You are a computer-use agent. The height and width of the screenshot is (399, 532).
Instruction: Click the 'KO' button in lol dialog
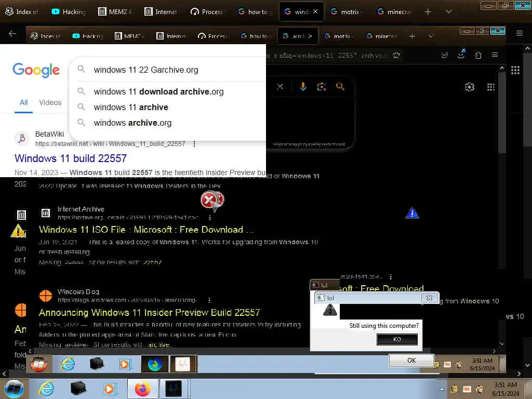pos(397,339)
